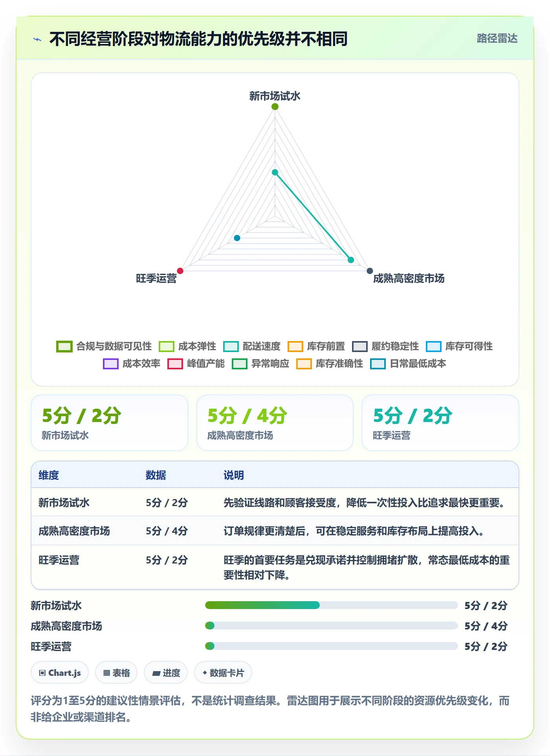Click the 日常最低成本 legend color swatch
550x756 pixels.
coord(378,364)
